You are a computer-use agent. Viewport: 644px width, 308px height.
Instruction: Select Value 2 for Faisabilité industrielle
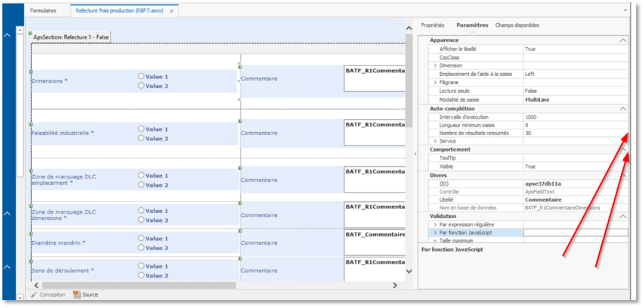click(x=141, y=138)
